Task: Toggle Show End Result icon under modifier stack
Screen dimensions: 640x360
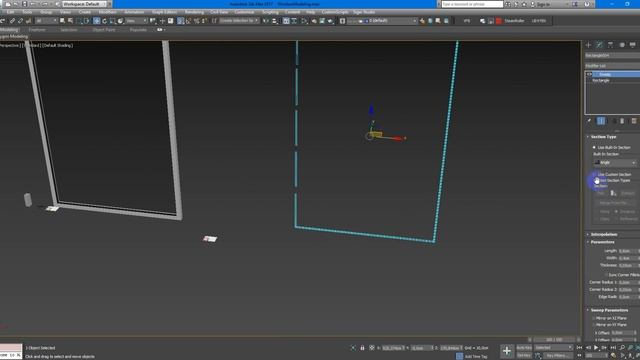Action: point(601,121)
